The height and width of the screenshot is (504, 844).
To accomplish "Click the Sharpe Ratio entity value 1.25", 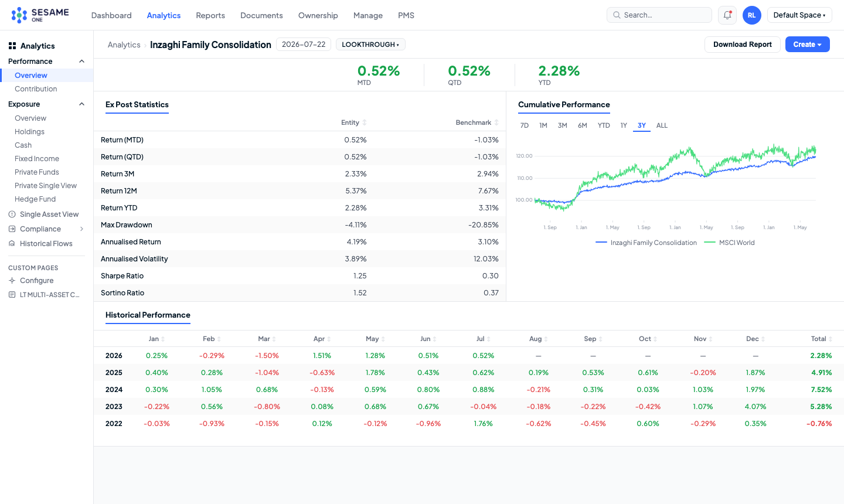I will pyautogui.click(x=360, y=276).
